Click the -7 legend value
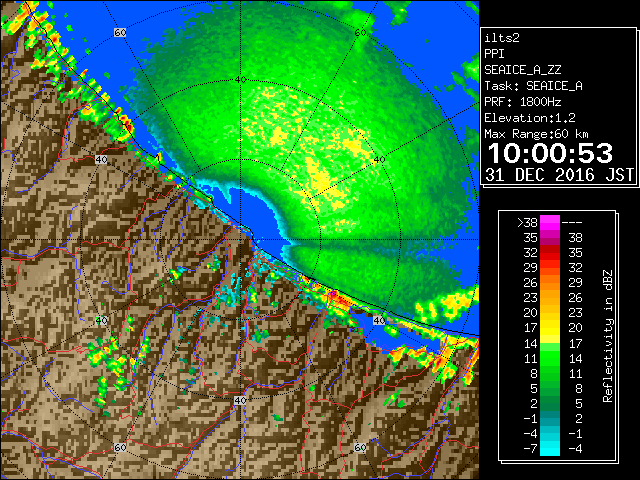 coord(530,449)
